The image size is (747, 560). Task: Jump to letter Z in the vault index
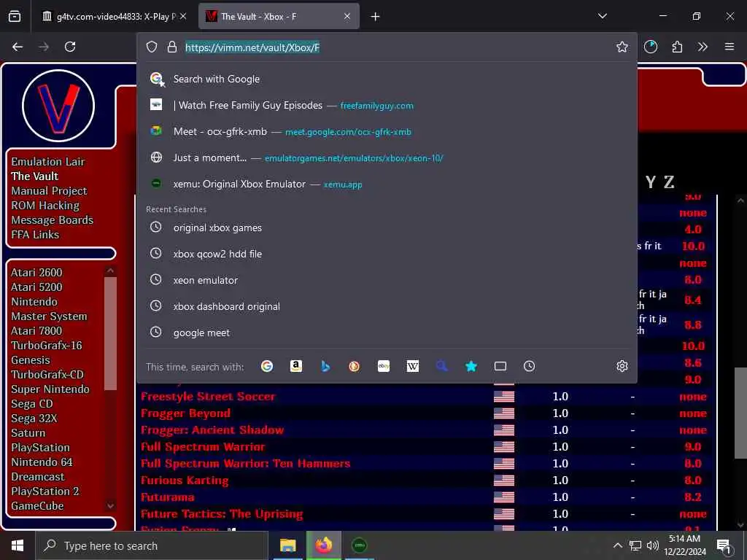click(669, 182)
